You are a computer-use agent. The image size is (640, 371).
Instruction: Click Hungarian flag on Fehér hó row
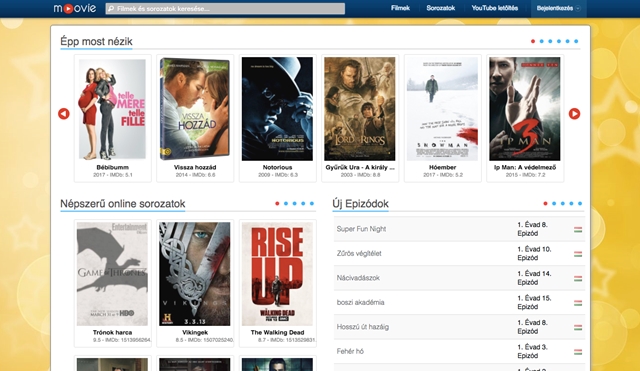tap(578, 352)
